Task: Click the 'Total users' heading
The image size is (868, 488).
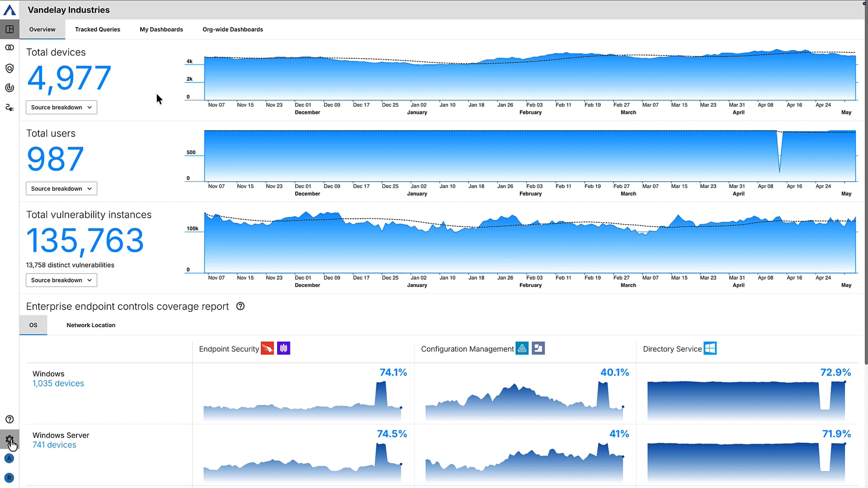Action: coord(51,133)
